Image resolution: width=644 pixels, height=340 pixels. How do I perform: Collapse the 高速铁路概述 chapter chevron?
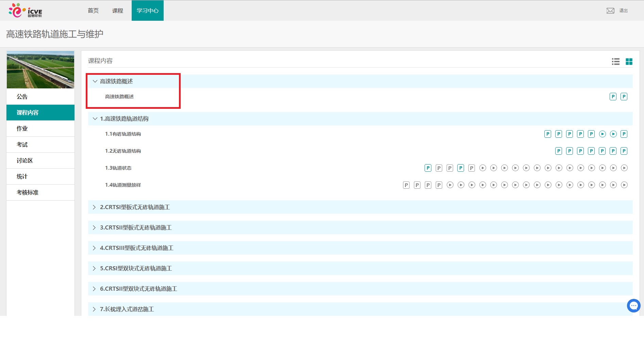(x=95, y=81)
